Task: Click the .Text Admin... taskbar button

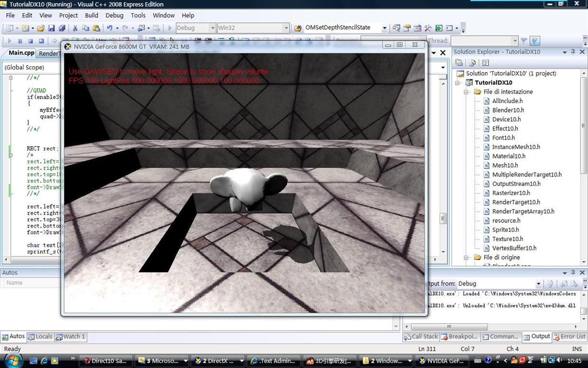Action: [x=274, y=361]
